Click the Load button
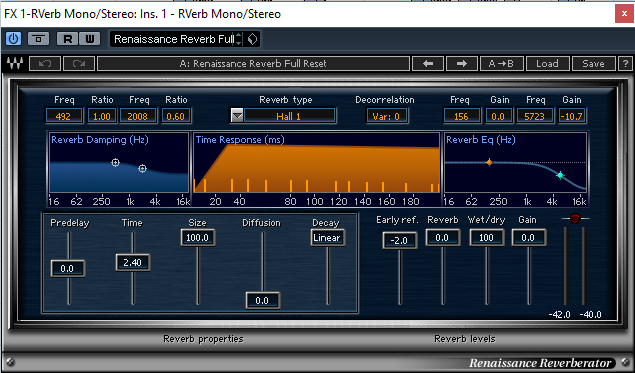Image resolution: width=635 pixels, height=373 pixels. click(x=547, y=64)
